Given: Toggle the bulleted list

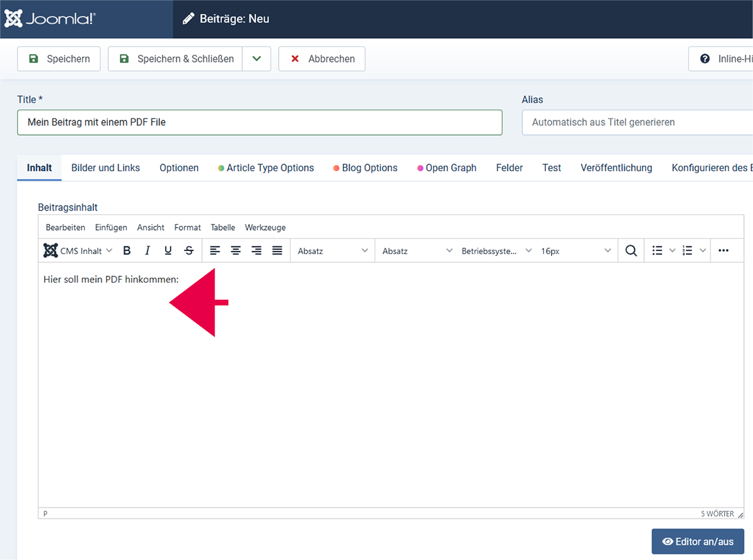Looking at the screenshot, I should click(x=657, y=251).
